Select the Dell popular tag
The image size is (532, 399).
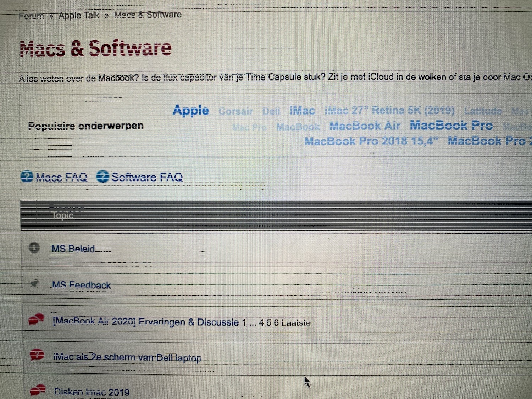pos(271,111)
